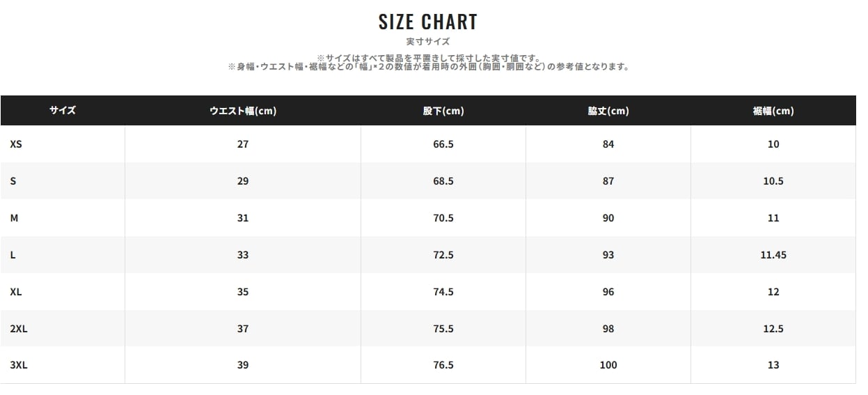Select the ウエスト幅(cm) column header
868x395 pixels.
[x=242, y=111]
